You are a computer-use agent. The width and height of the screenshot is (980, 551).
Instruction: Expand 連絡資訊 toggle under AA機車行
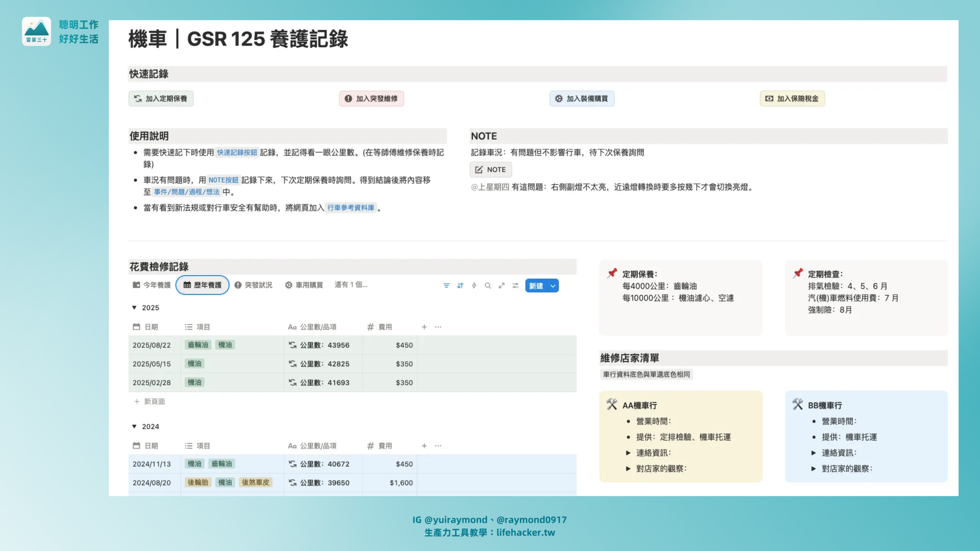click(628, 453)
